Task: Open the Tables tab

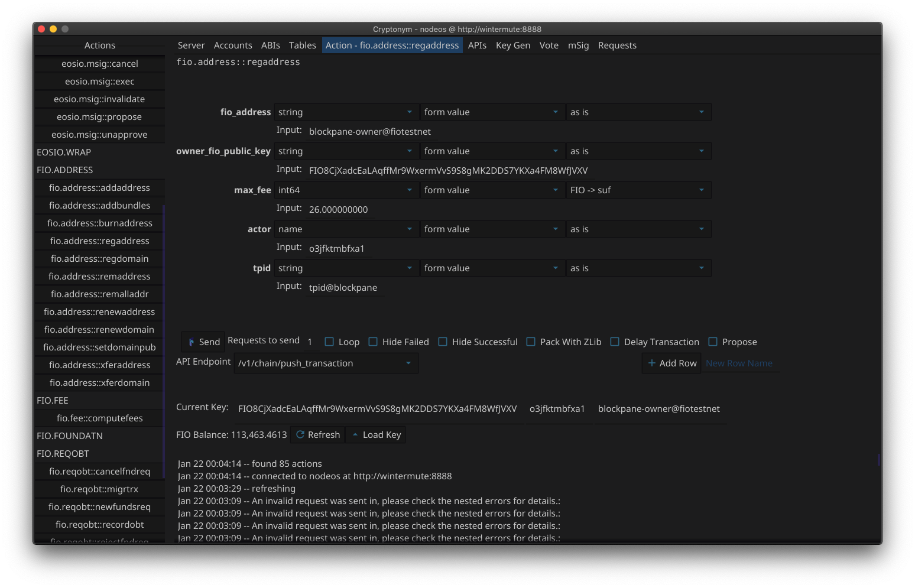Action: 302,46
